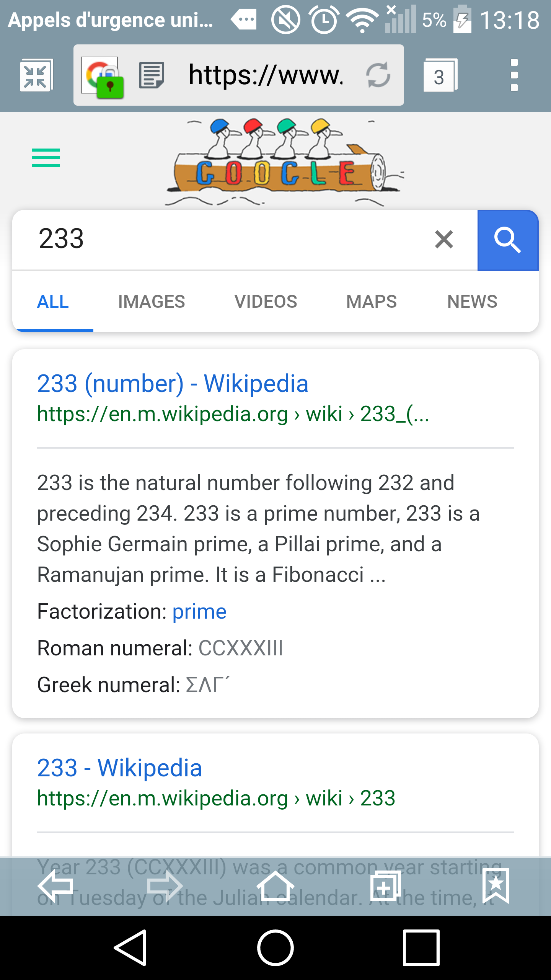Screen dimensions: 551x980
Task: Open the tab switcher showing 3 tabs
Action: point(440,75)
